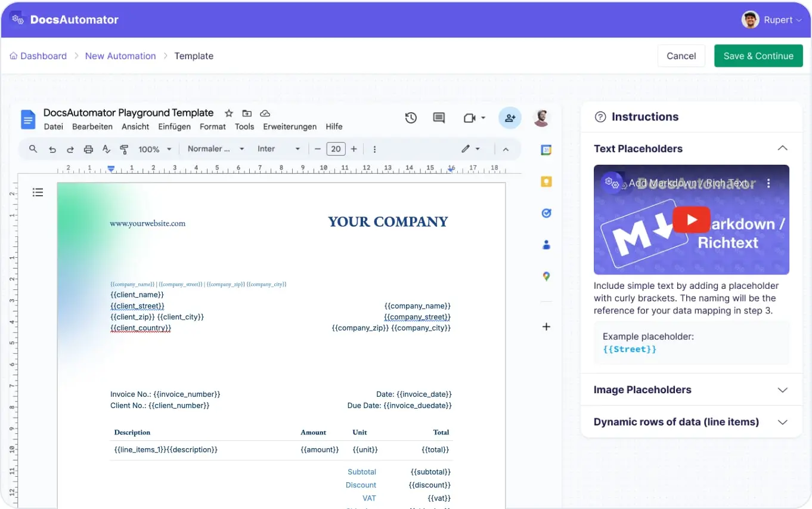Open the 100% zoom dropdown
This screenshot has width=812, height=509.
[154, 149]
